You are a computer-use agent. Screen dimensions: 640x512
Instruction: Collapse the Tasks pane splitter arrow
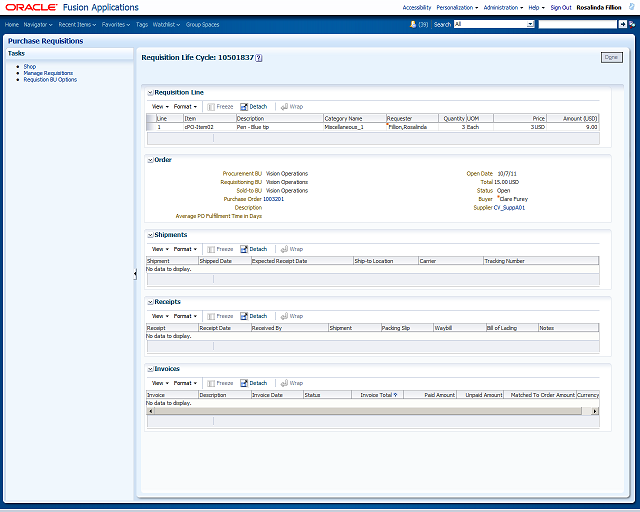coord(135,274)
